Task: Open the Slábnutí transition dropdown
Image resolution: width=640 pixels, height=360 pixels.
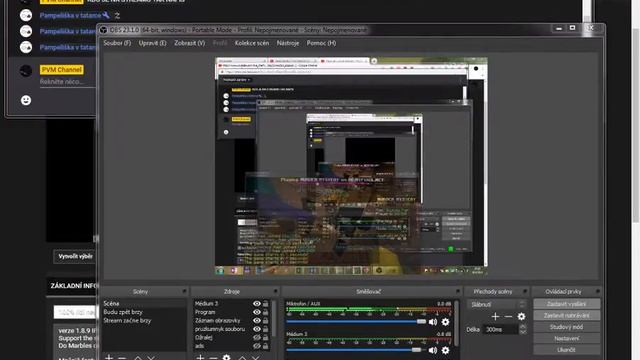Action: point(497,304)
